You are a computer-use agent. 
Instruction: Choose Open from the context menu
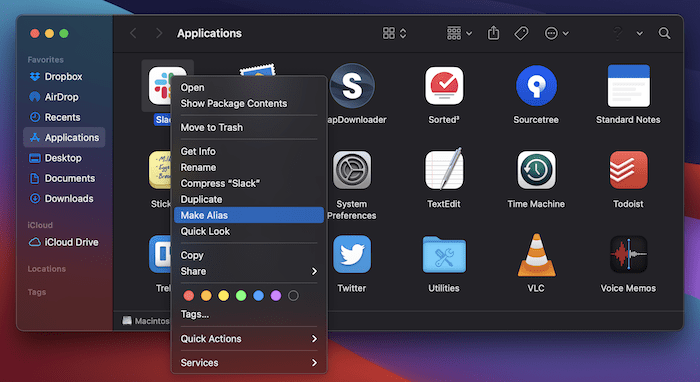[x=249, y=87]
